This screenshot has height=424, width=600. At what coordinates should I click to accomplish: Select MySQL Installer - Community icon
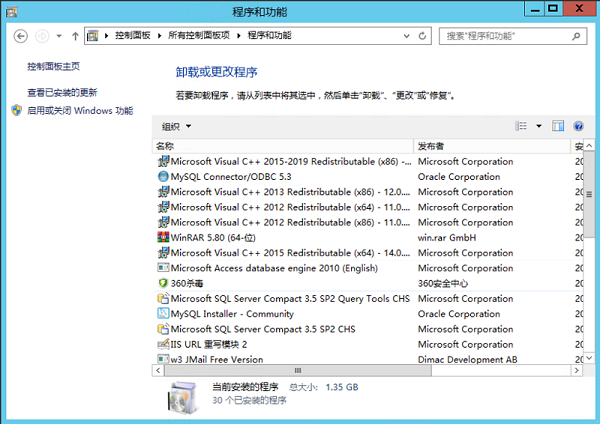pos(163,313)
